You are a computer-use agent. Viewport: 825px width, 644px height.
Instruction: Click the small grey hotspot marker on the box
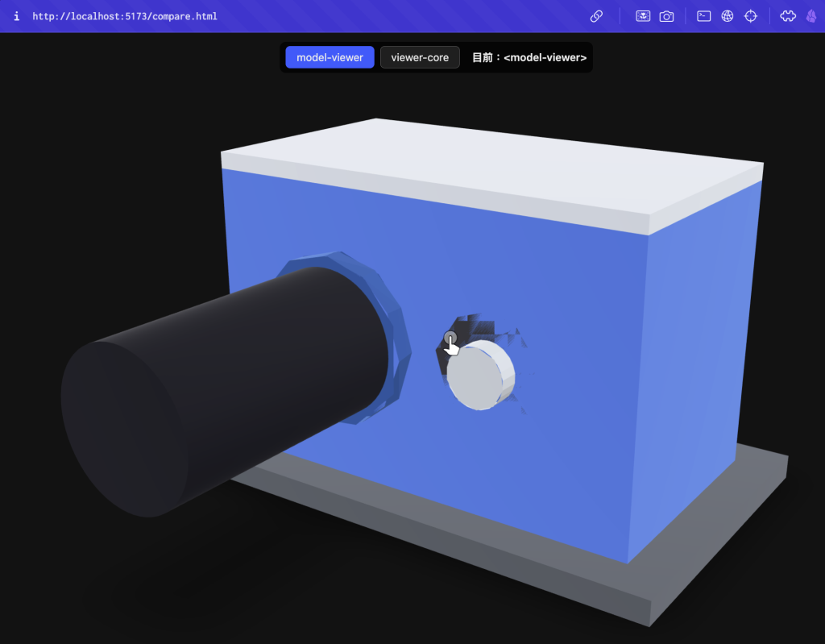[450, 337]
